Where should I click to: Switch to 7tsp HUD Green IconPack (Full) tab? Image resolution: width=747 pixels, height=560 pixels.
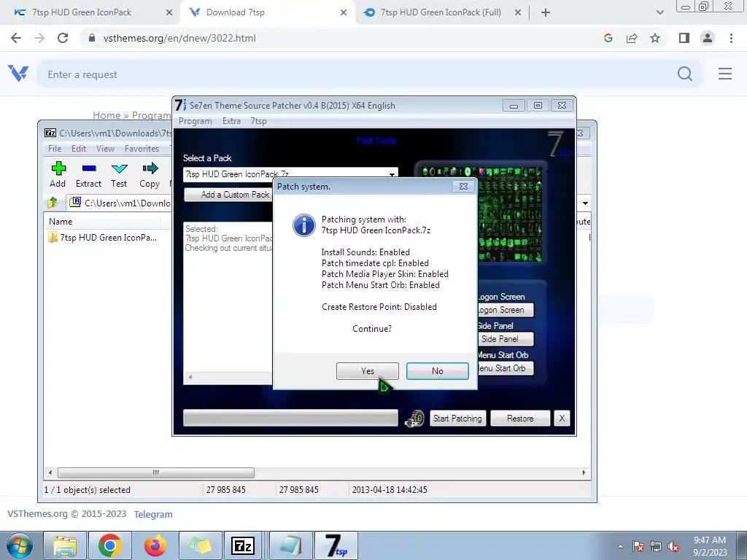coord(441,12)
